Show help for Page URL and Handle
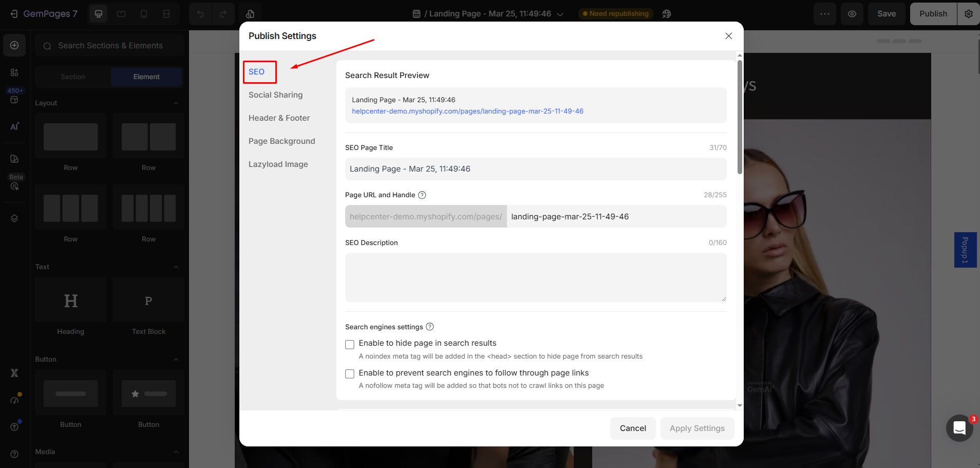 422,195
